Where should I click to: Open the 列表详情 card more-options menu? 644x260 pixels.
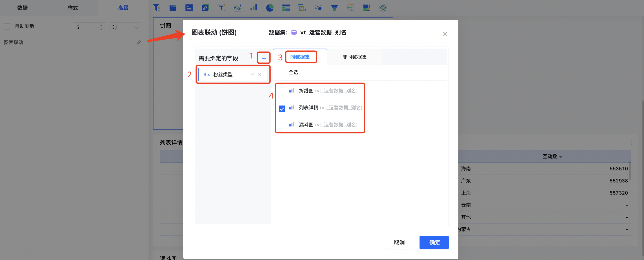[631, 142]
